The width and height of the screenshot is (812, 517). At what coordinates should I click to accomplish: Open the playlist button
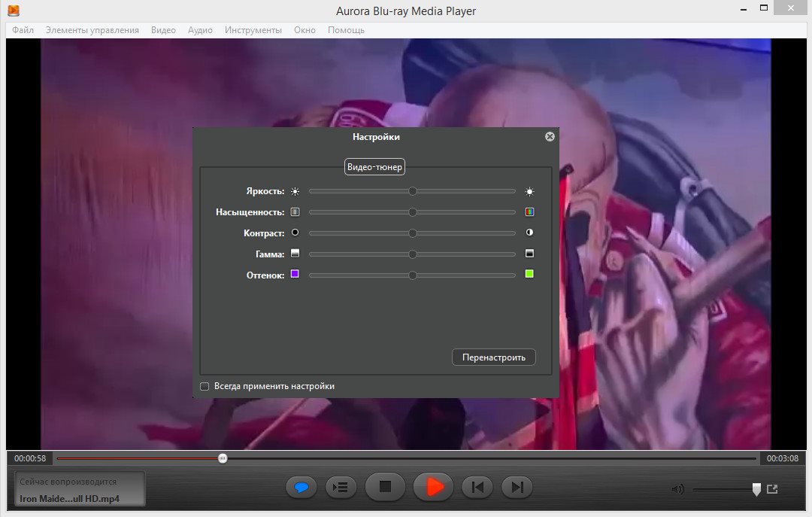(x=341, y=488)
